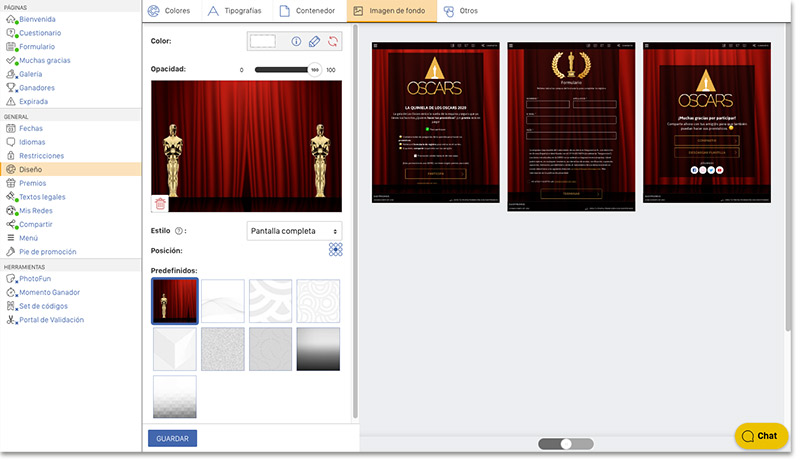Click the GUARDAR button
The width and height of the screenshot is (800, 460).
click(172, 439)
